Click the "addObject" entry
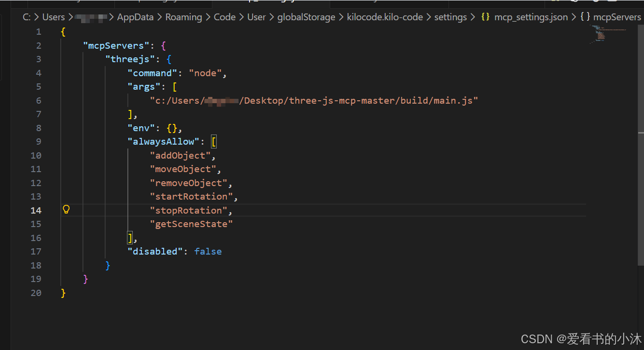Viewport: 644px width, 350px height. [x=181, y=155]
